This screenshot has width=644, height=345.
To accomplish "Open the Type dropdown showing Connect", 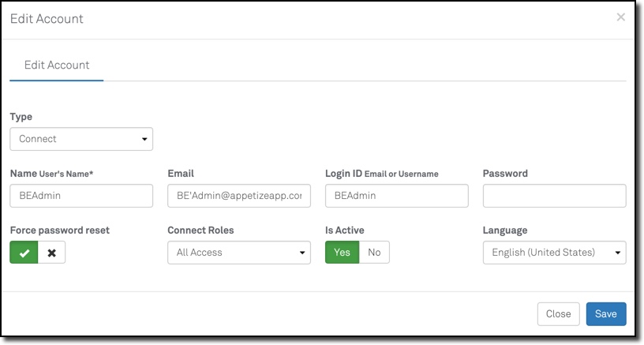I will pos(80,139).
